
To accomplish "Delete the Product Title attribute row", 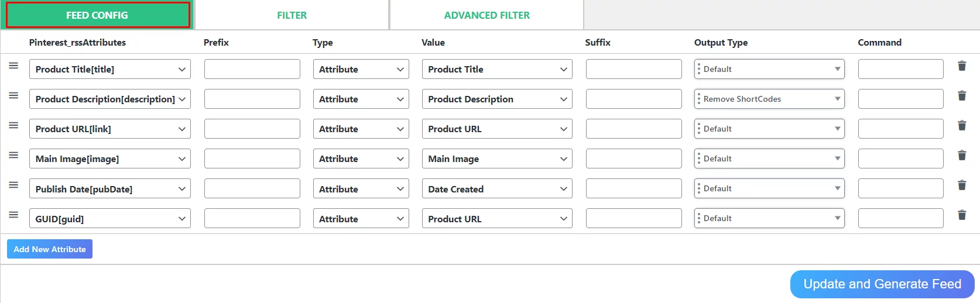I will [961, 66].
